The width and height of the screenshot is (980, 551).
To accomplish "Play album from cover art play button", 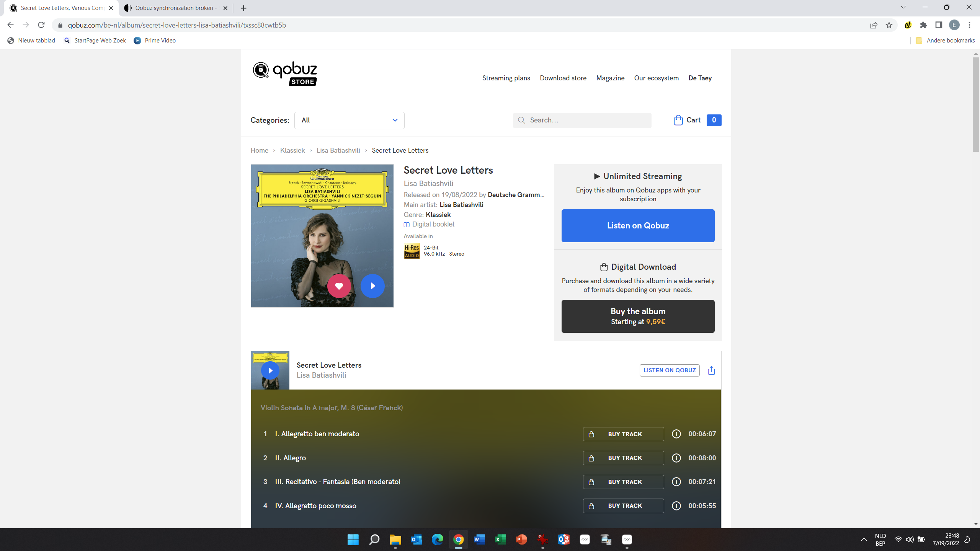I will pyautogui.click(x=372, y=286).
